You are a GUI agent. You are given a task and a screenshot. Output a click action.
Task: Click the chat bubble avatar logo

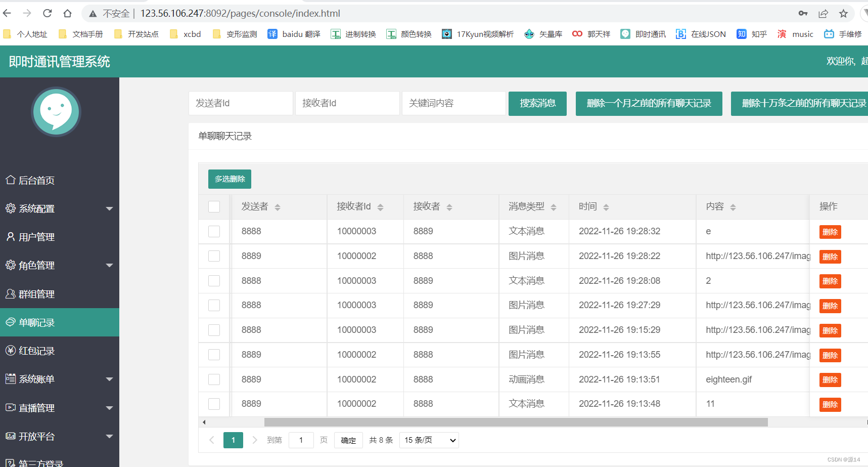click(x=56, y=112)
